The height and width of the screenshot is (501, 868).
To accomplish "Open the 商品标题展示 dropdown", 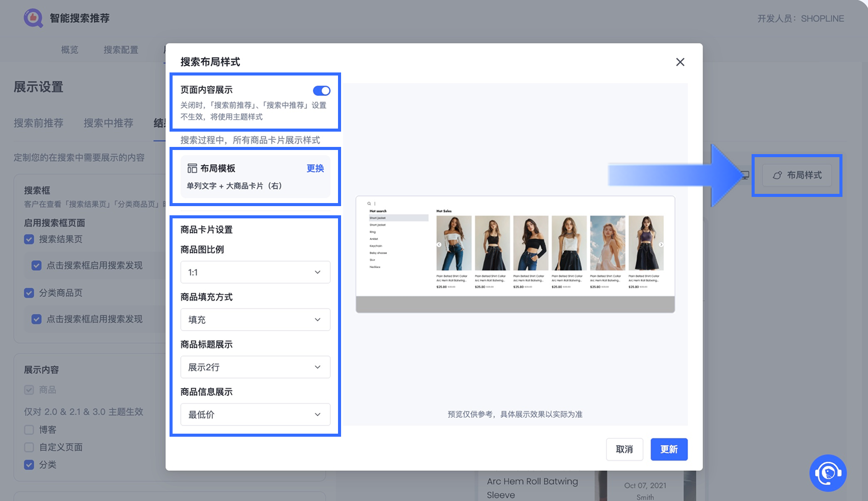I will point(255,367).
